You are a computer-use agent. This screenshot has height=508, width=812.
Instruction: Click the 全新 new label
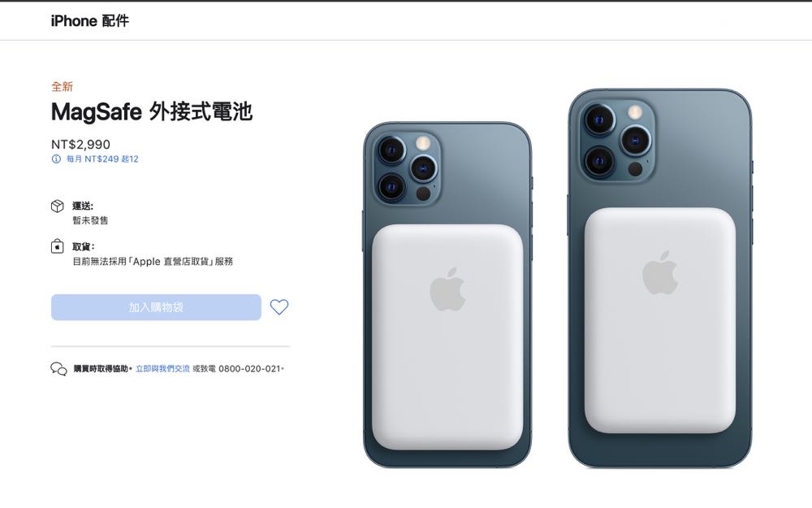pyautogui.click(x=62, y=87)
